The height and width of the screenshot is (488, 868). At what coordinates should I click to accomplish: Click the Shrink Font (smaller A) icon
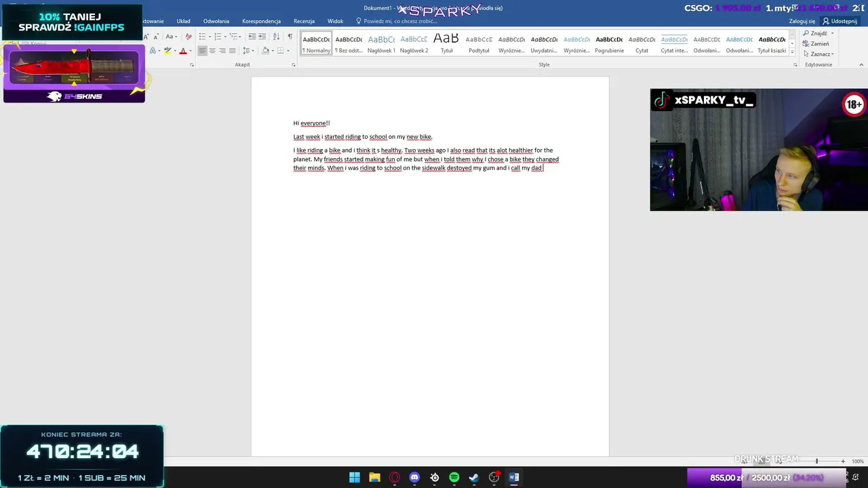pos(156,37)
